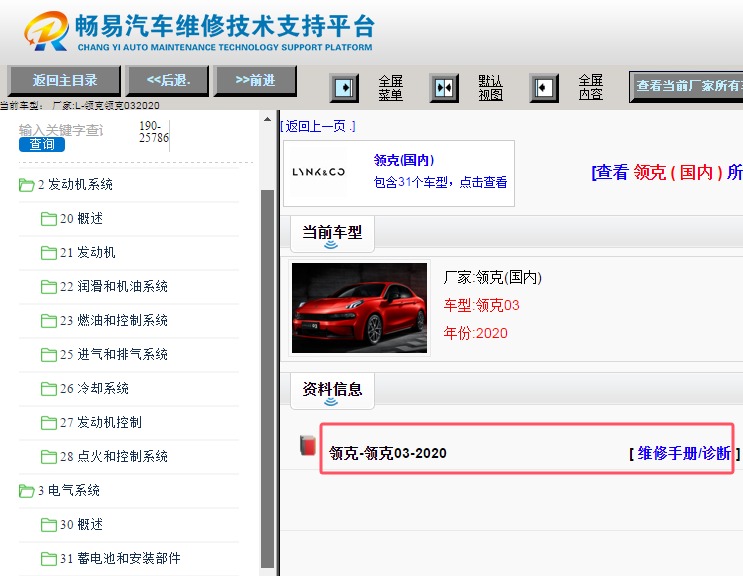Click the 全屏内容 label

click(x=590, y=88)
